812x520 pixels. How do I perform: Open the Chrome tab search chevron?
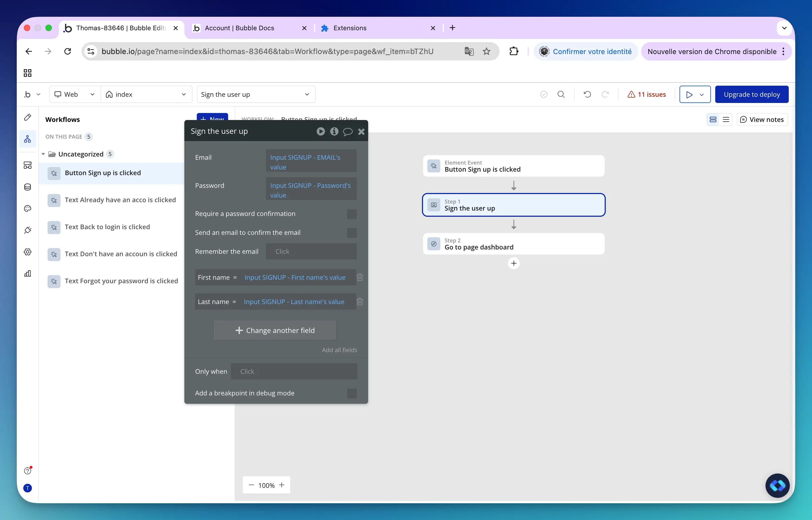point(784,28)
